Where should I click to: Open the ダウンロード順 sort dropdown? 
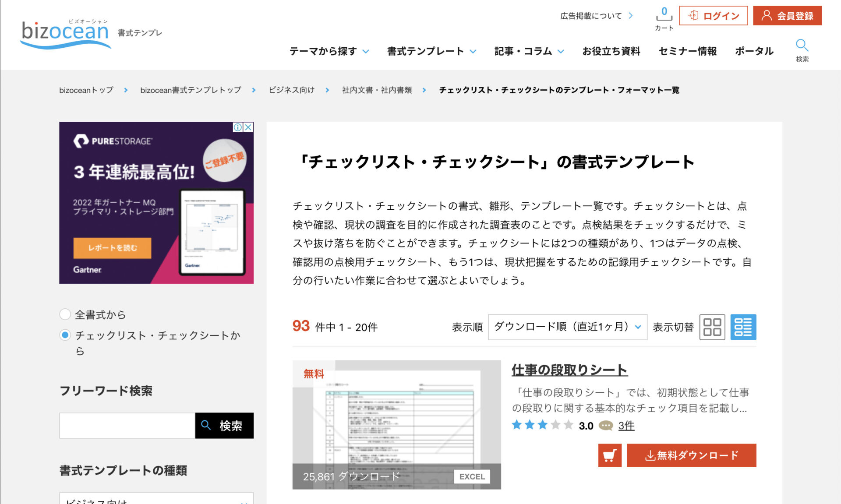(567, 327)
